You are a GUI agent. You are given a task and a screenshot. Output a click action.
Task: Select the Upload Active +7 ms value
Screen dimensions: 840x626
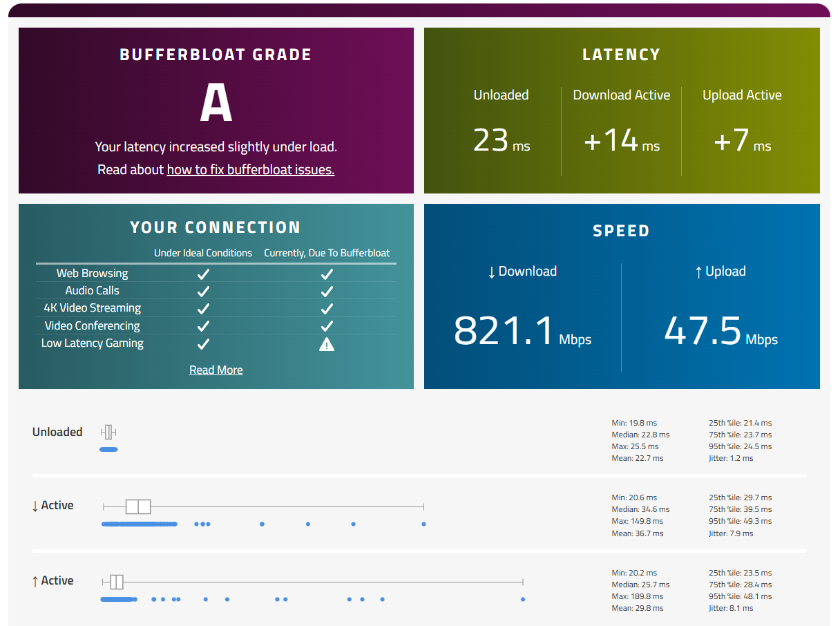click(742, 140)
